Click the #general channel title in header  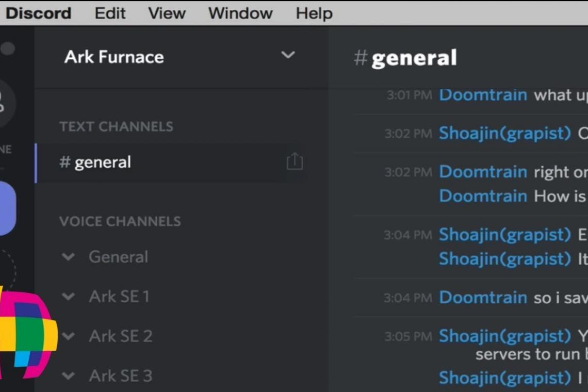coord(405,58)
